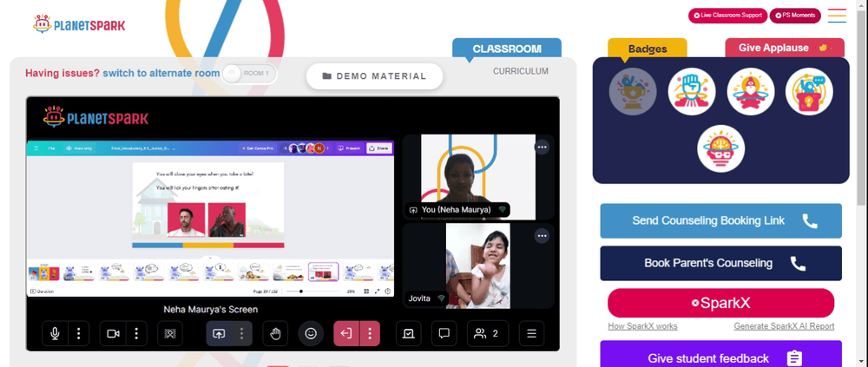Award the raised fist badge
The width and height of the screenshot is (868, 367).
692,91
